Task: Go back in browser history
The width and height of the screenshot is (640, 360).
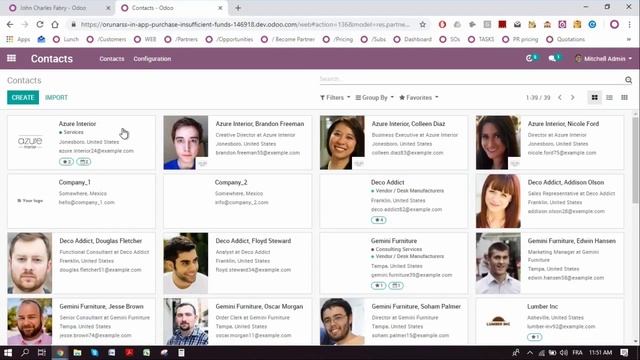Action: point(10,24)
